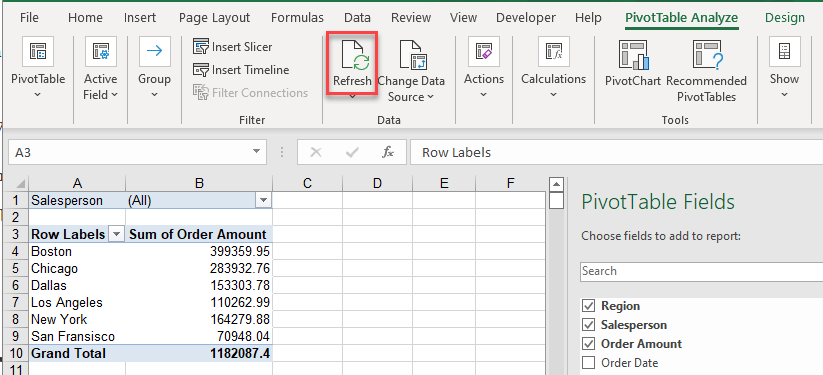The width and height of the screenshot is (823, 375).
Task: Toggle the Salesperson field checkbox
Action: point(589,325)
